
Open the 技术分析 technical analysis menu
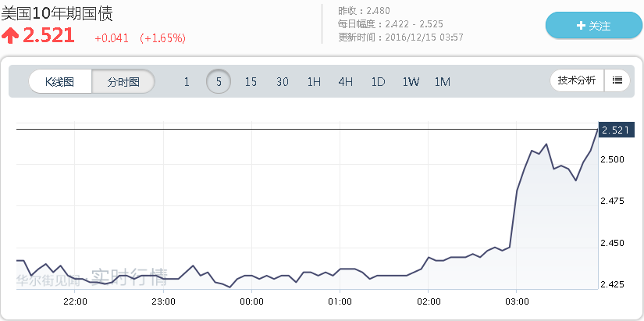point(577,80)
